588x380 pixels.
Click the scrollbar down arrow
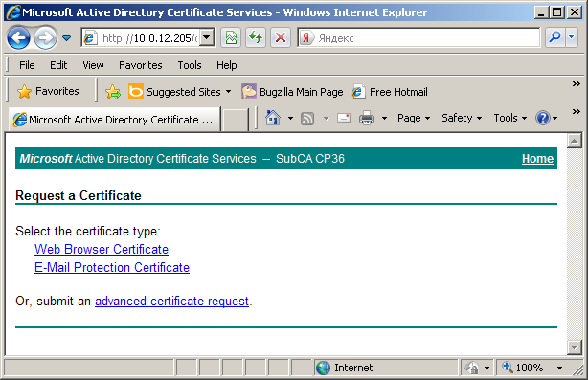(575, 347)
